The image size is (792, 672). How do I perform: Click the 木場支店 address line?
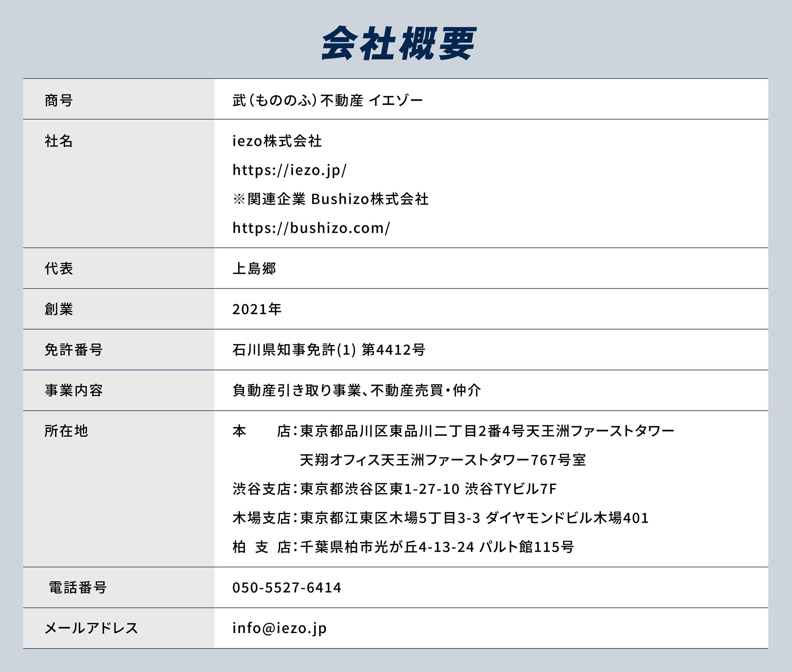[440, 518]
